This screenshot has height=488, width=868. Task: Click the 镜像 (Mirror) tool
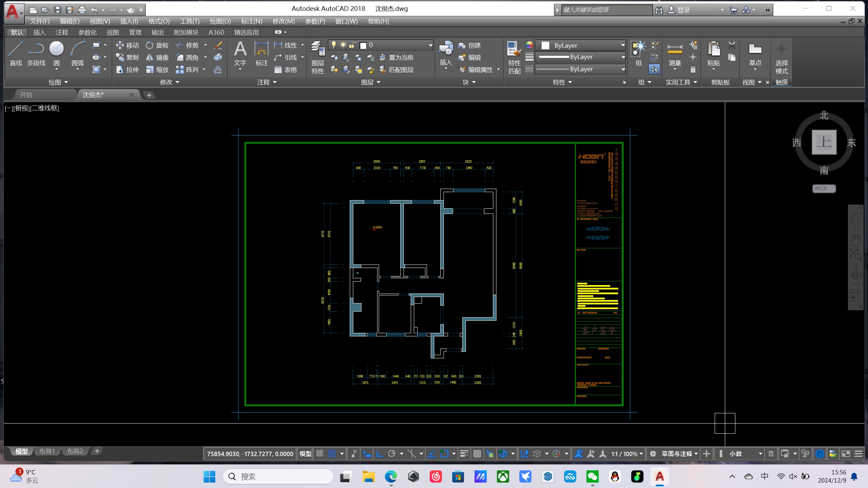pyautogui.click(x=157, y=57)
